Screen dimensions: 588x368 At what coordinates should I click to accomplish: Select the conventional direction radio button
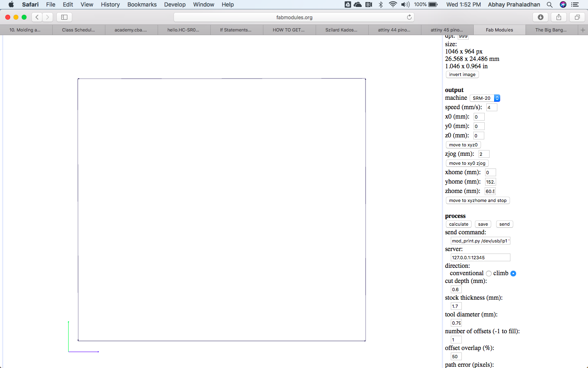point(488,274)
